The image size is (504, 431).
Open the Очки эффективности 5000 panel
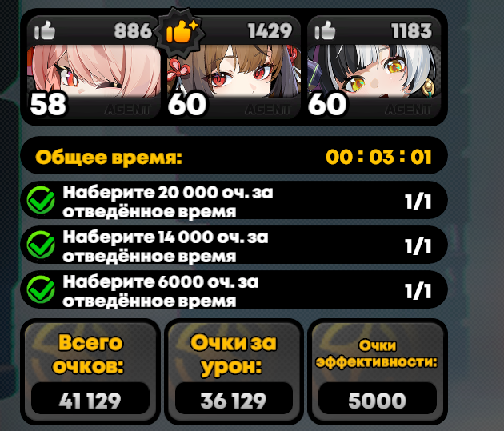coord(378,372)
